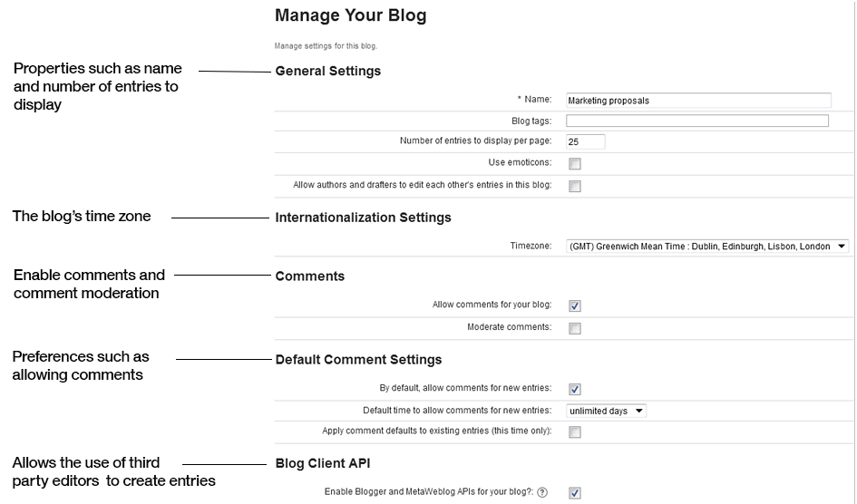Click the Manage Your Blog page title
The width and height of the screenshot is (857, 504).
pyautogui.click(x=350, y=15)
